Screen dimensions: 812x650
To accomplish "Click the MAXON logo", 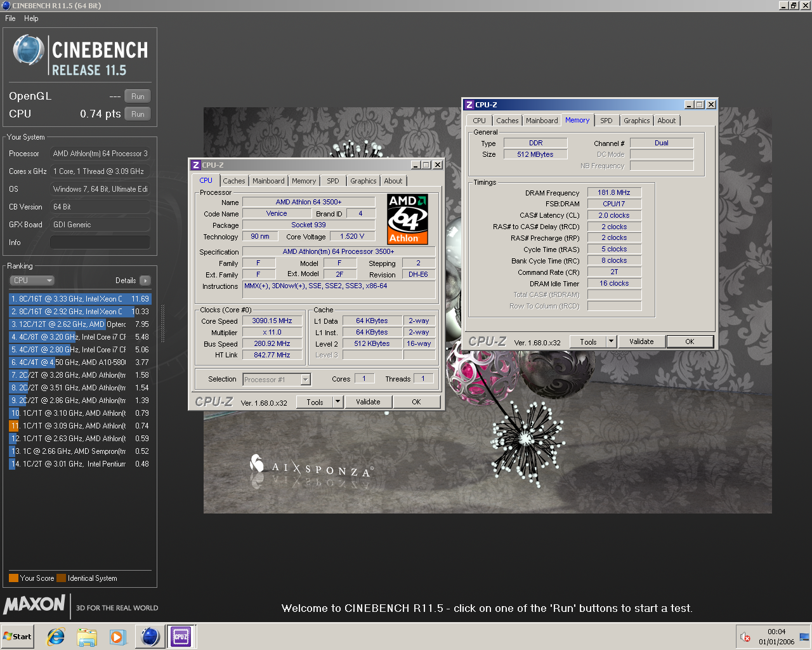I will click(34, 604).
